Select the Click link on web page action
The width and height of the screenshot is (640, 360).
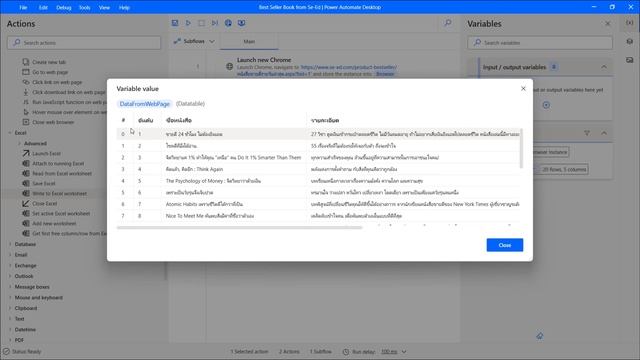tap(57, 82)
